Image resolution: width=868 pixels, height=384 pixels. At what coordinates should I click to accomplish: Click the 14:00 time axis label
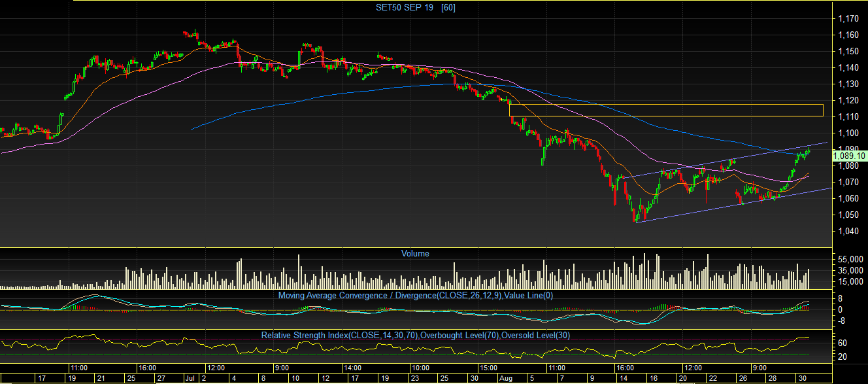352,368
